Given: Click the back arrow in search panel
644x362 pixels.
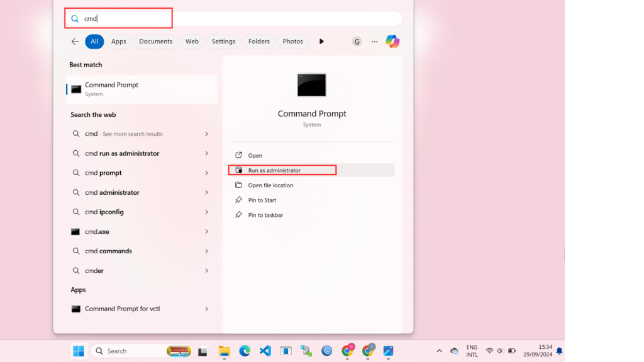Looking at the screenshot, I should click(x=75, y=41).
